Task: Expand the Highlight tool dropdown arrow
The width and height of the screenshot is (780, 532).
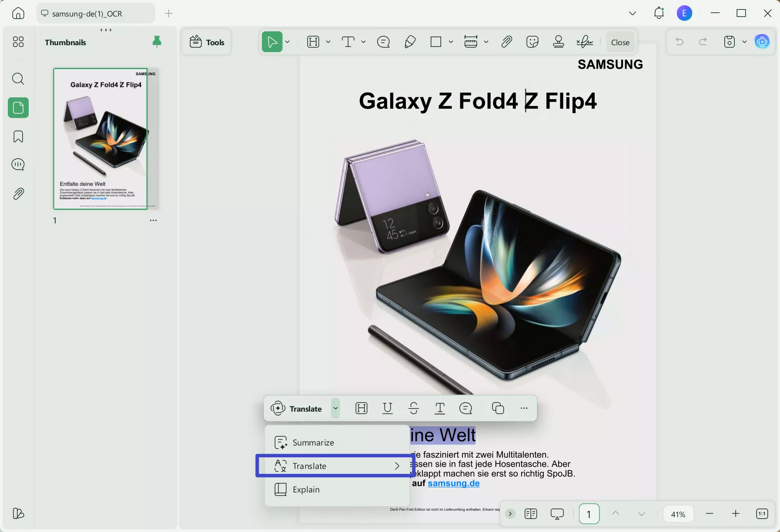Action: (328, 42)
